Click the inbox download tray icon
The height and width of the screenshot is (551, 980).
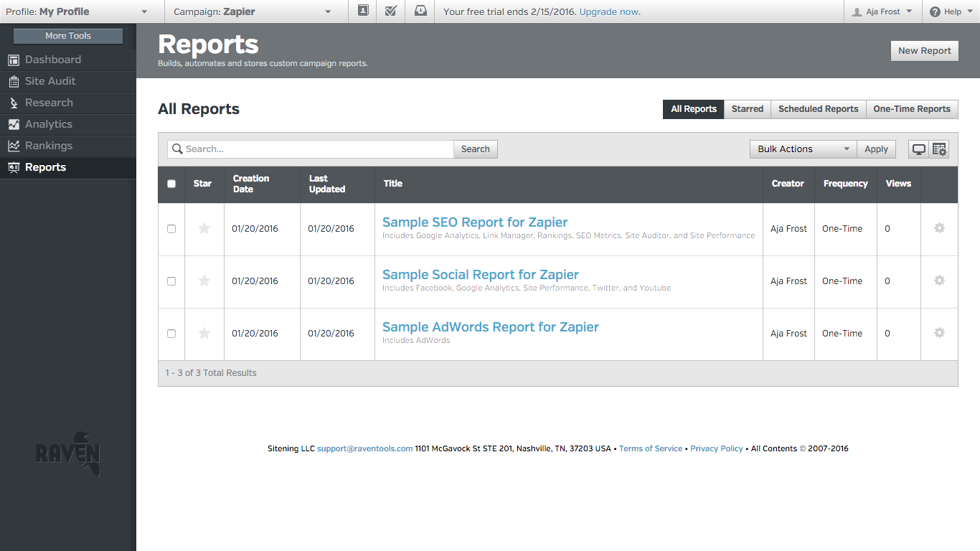pos(420,11)
